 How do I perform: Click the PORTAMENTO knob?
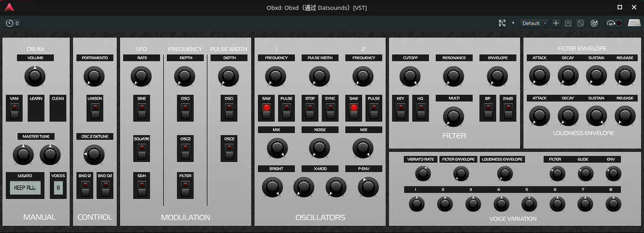(x=94, y=76)
